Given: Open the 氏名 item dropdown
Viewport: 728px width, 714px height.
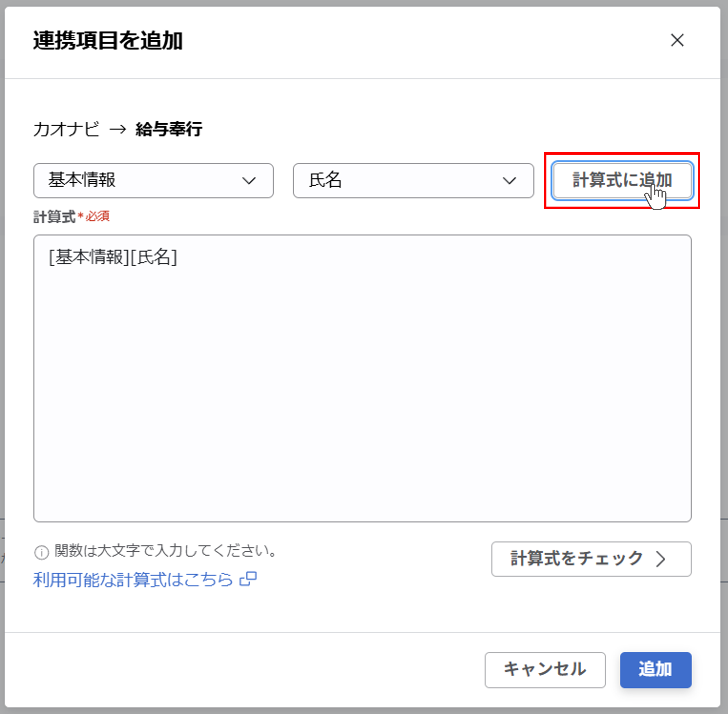Looking at the screenshot, I should click(413, 180).
